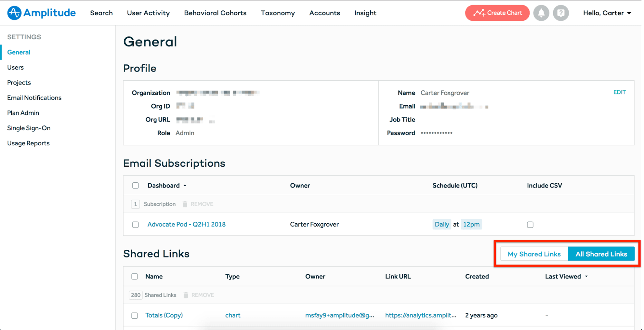This screenshot has width=644, height=330.
Task: Click trash icon beside 280 Shared Links
Action: pyautogui.click(x=186, y=295)
